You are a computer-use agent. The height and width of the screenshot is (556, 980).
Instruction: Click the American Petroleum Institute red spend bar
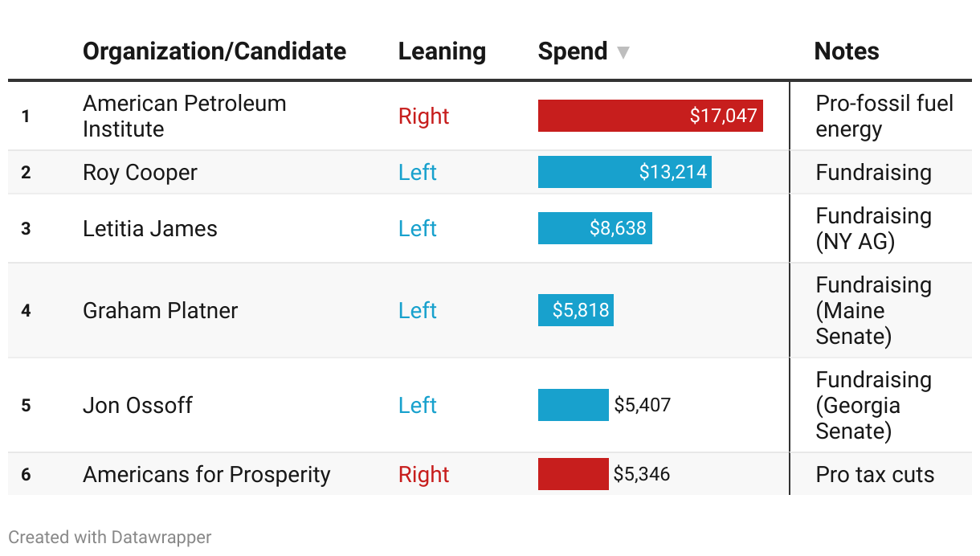(x=650, y=116)
